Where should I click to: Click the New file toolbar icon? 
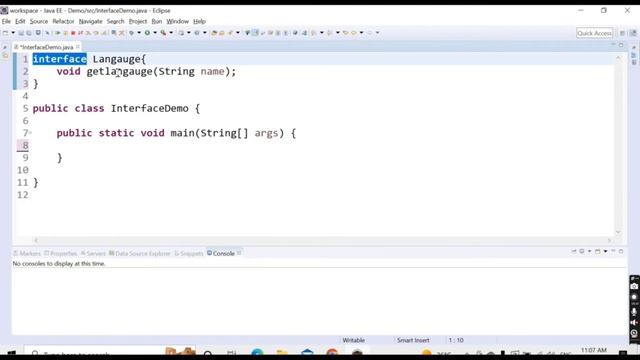pos(6,33)
